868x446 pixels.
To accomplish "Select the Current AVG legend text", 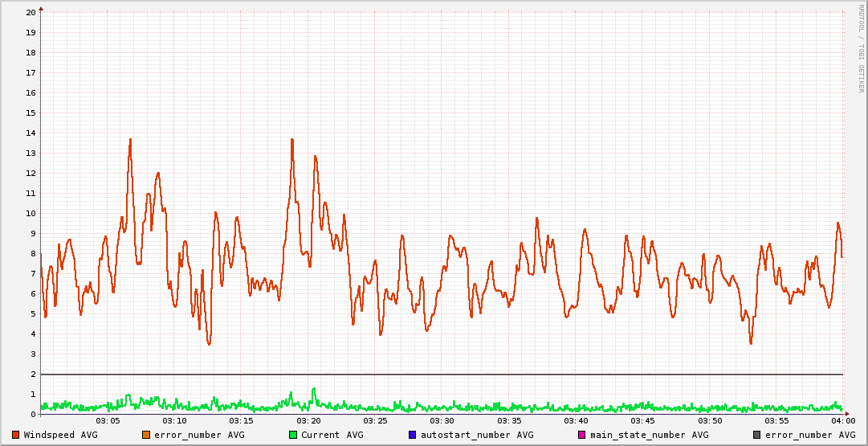I will (x=332, y=435).
